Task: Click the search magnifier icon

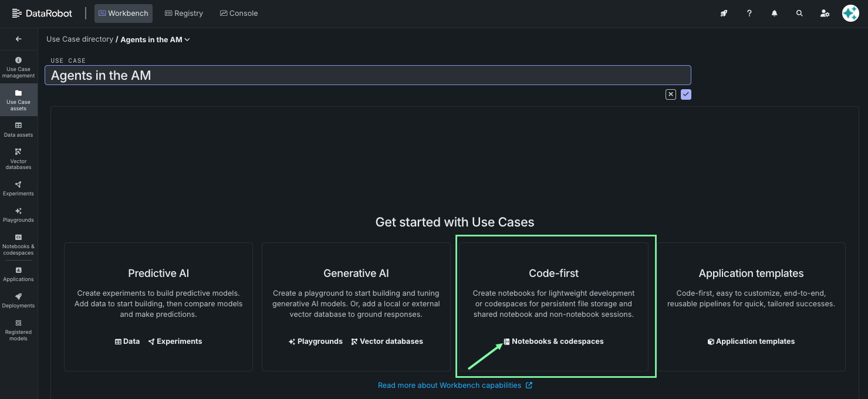Action: tap(799, 13)
